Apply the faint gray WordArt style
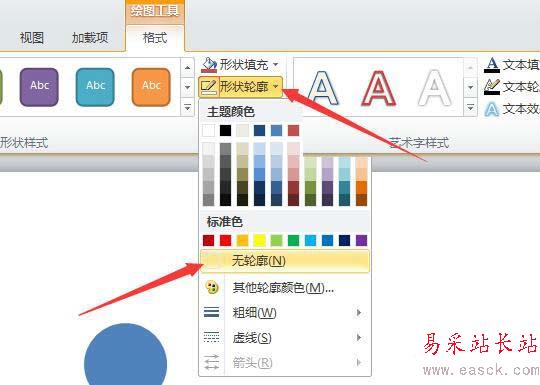Viewport: 540px width, 385px height. click(434, 88)
